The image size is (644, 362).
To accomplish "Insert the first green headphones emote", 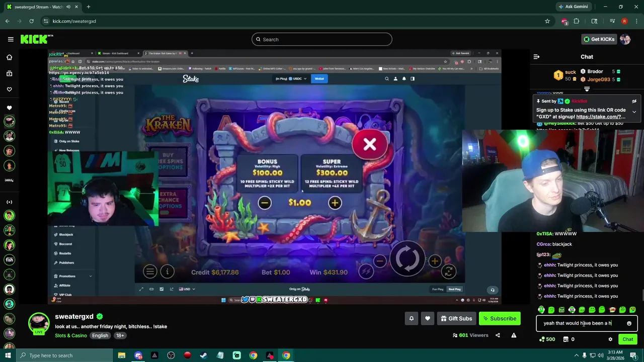I will coord(541,310).
